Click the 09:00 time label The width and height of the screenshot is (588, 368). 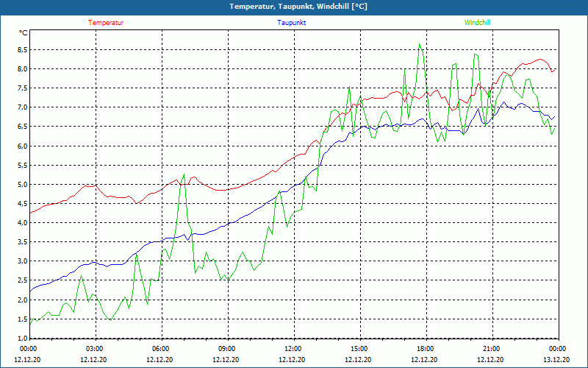click(226, 349)
